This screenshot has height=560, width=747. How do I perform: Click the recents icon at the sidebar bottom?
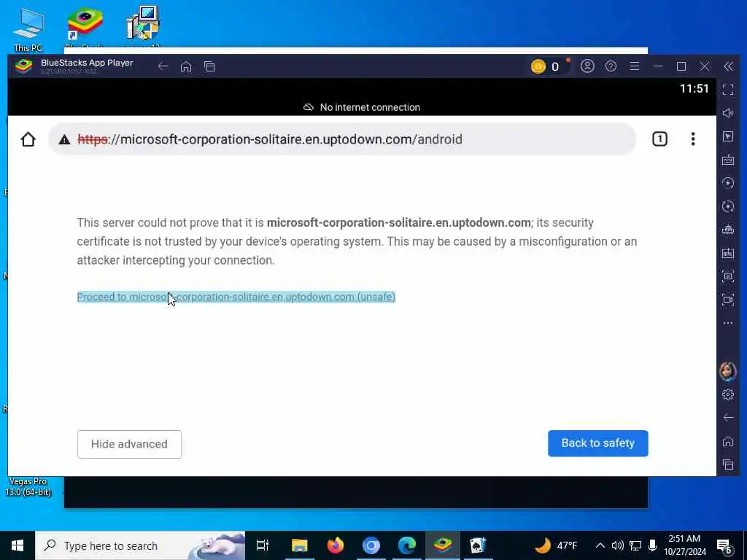point(727,464)
